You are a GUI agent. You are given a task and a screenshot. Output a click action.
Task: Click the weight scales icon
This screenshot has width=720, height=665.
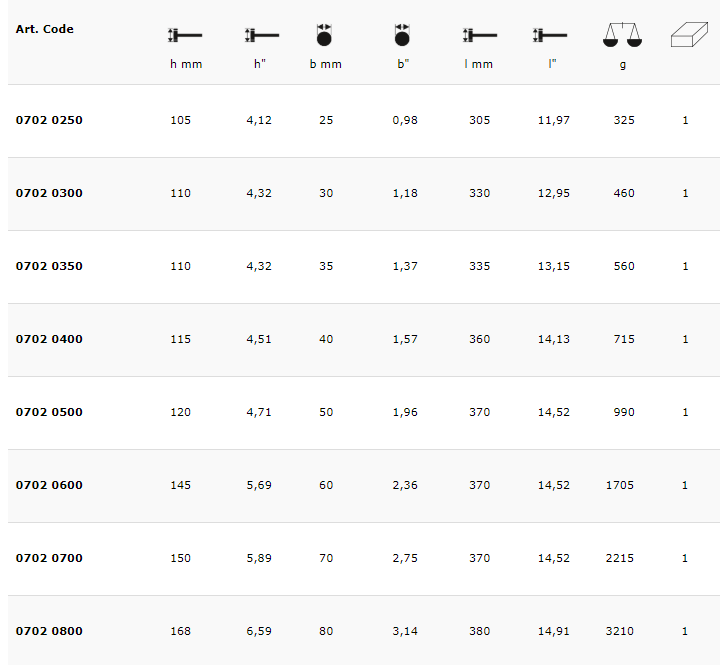click(623, 37)
